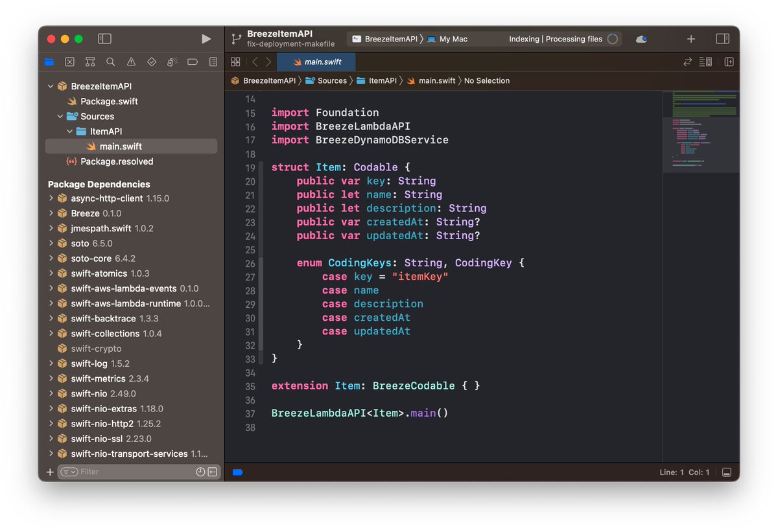
Task: Expand the async-http-client package
Action: [51, 198]
